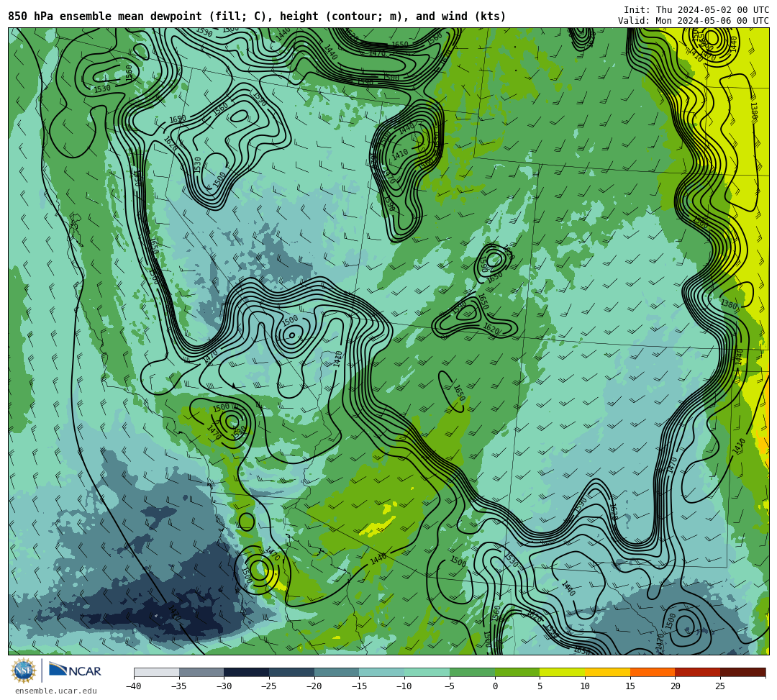777x700 pixels.
Task: Click the -30 colorbar tick label
Action: coord(224,686)
